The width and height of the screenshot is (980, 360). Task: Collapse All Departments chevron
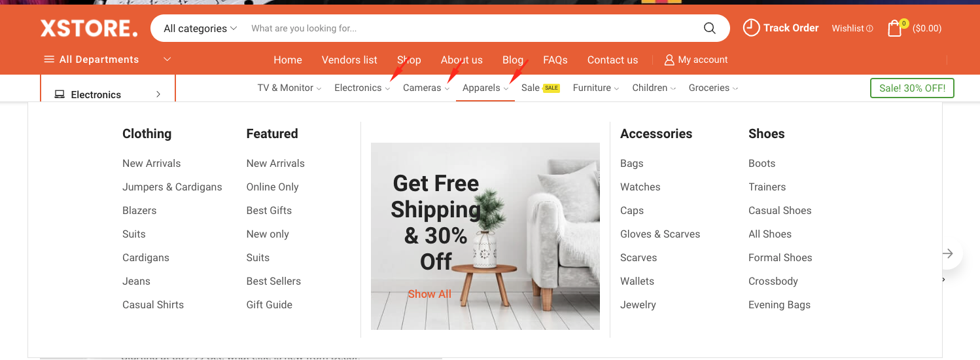pos(167,60)
